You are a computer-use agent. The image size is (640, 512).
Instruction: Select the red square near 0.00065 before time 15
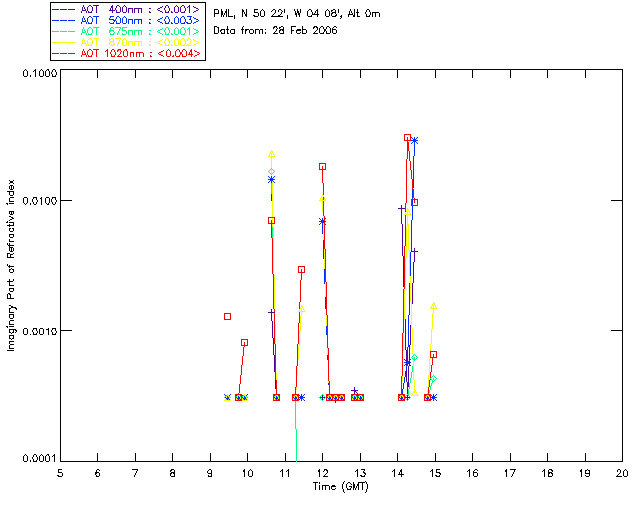(433, 354)
